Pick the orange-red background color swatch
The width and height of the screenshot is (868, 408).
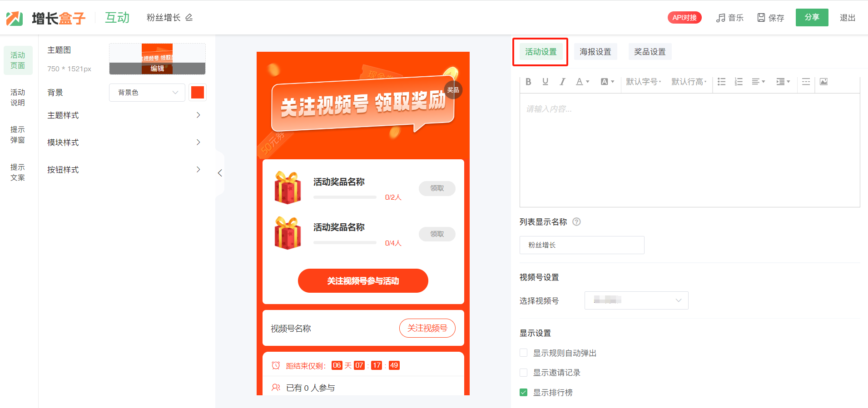(198, 93)
